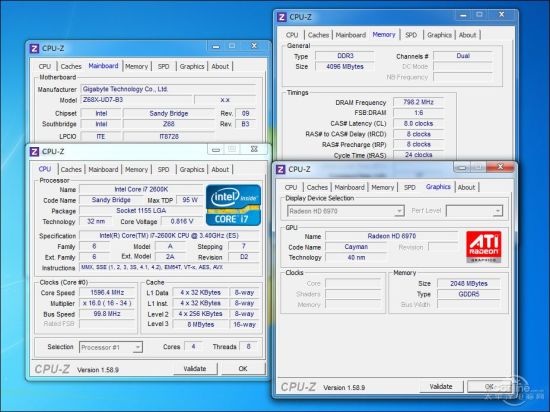
Task: Click the Multiplier value x 16.0 ( 16 - 34 )
Action: tap(107, 303)
